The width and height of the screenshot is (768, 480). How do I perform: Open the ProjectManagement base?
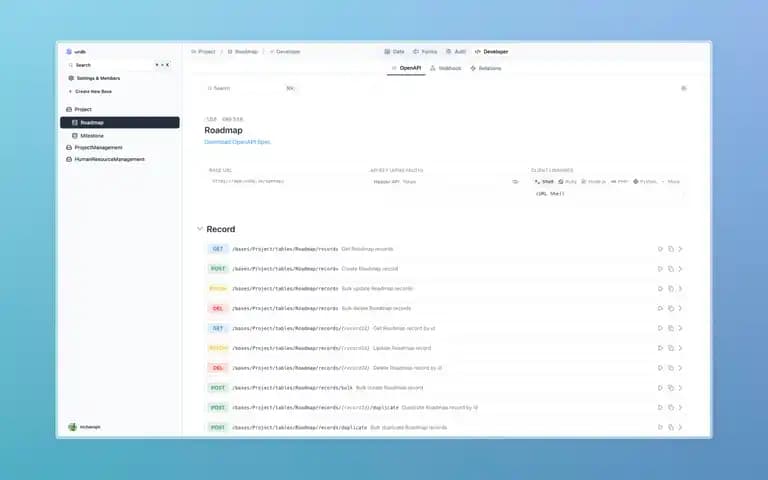pyautogui.click(x=94, y=147)
